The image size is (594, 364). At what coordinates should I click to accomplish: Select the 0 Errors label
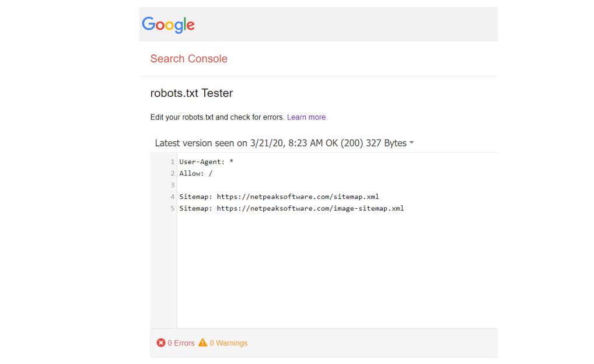click(x=181, y=343)
